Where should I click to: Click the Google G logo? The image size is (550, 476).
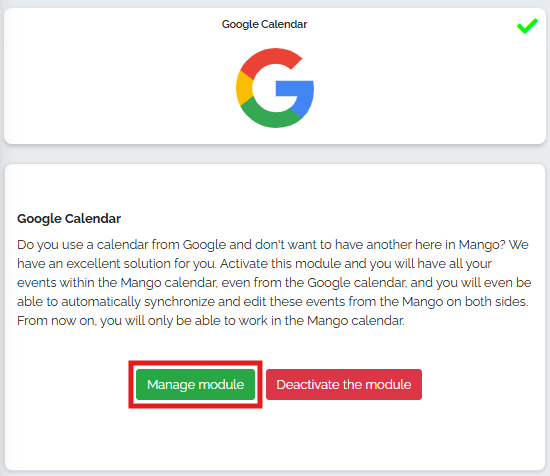(275, 88)
